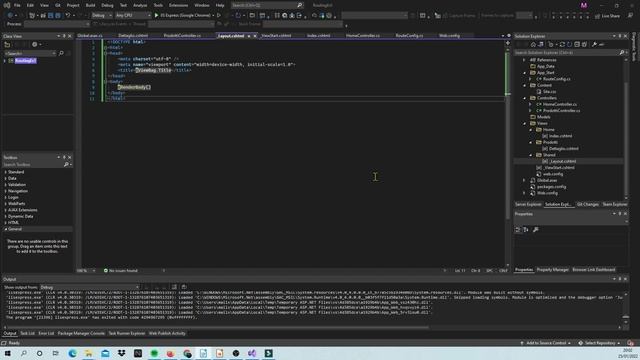This screenshot has width=640, height=360.
Task: Open the Debug configuration dropdown
Action: pyautogui.click(x=102, y=16)
